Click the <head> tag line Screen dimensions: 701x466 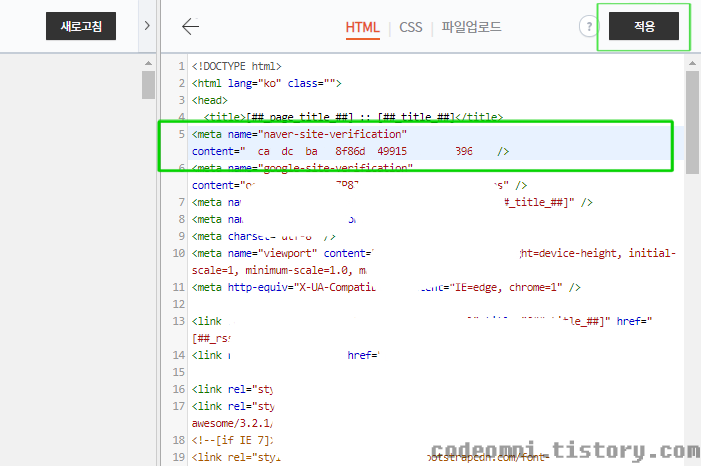coord(210,100)
